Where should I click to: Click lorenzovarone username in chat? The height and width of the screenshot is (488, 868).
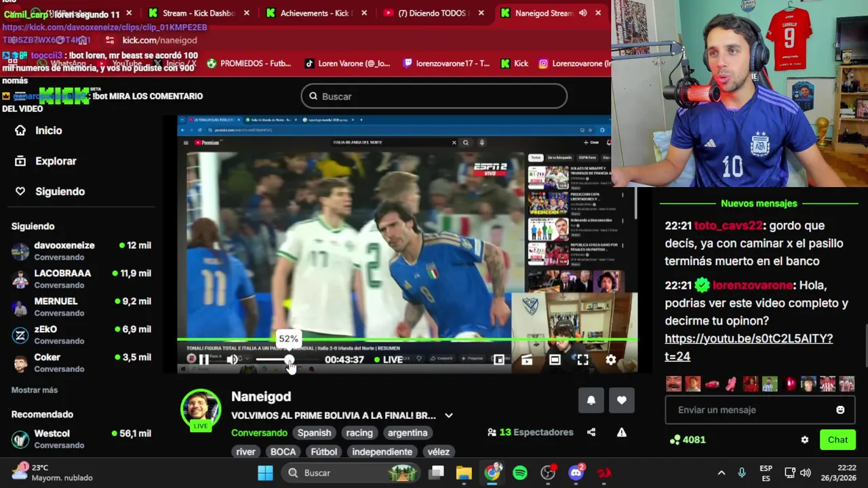[x=753, y=285]
